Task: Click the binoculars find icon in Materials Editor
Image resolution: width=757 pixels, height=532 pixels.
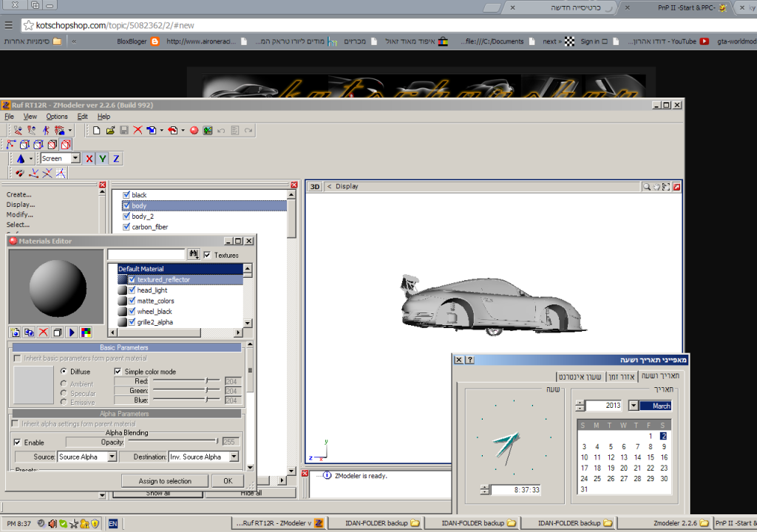Action: [194, 255]
